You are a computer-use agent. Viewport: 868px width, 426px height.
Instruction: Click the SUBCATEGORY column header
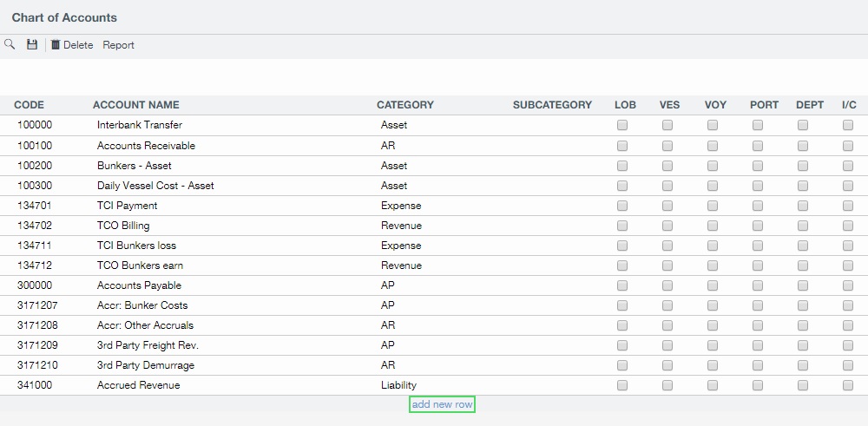552,105
